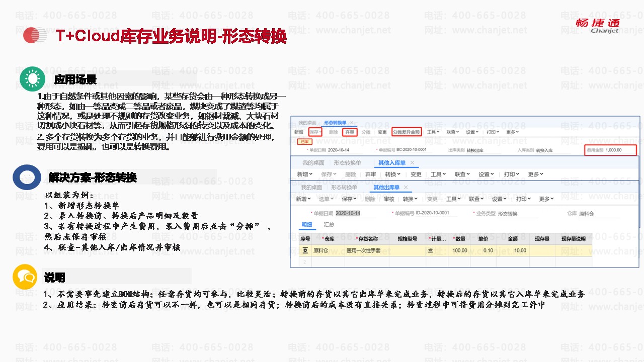Click 新增 in the 形态转换单 toolbar

click(299, 132)
